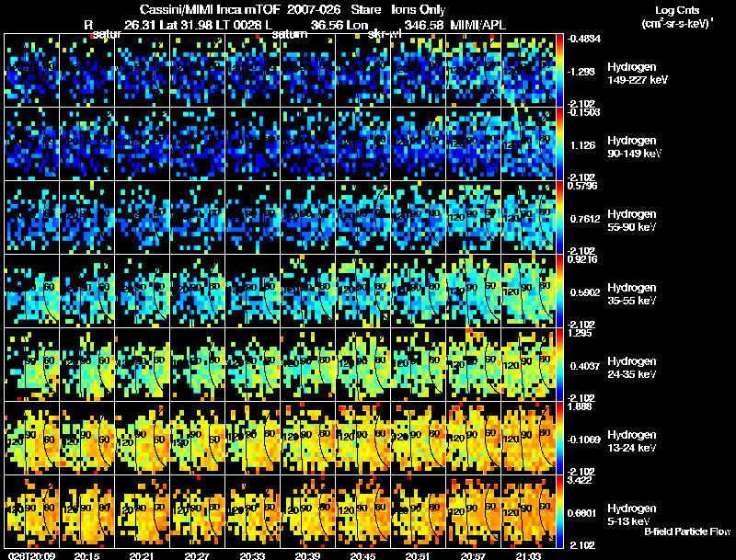
Task: Click the 'Cassini/MIMI Inca mTOF' plot title
Action: pos(210,10)
